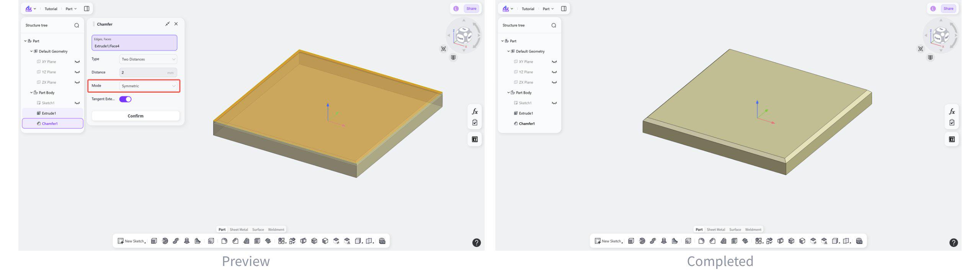Viewport: 980px width, 279px height.
Task: Select the Loft tool in Preview toolbar
Action: [187, 241]
